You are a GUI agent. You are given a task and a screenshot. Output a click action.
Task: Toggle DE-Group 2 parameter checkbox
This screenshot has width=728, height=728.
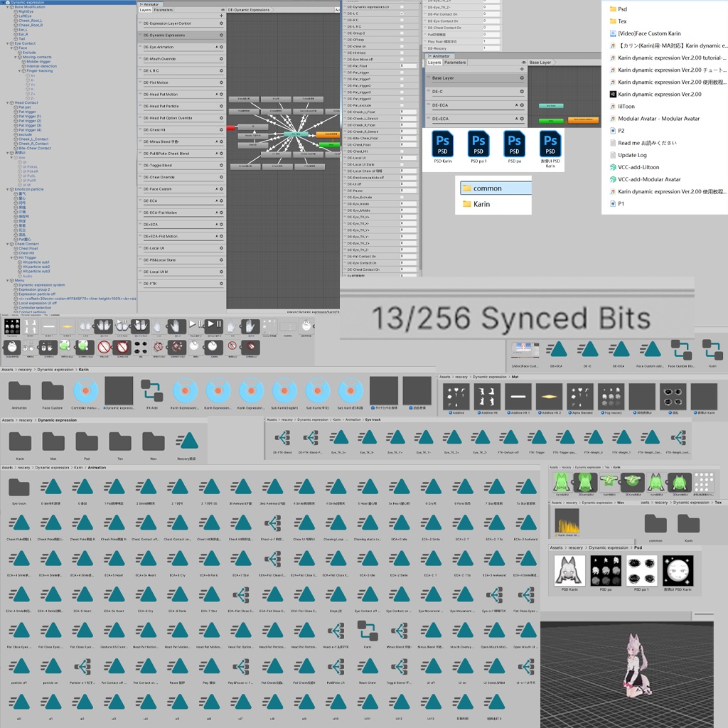tap(402, 33)
